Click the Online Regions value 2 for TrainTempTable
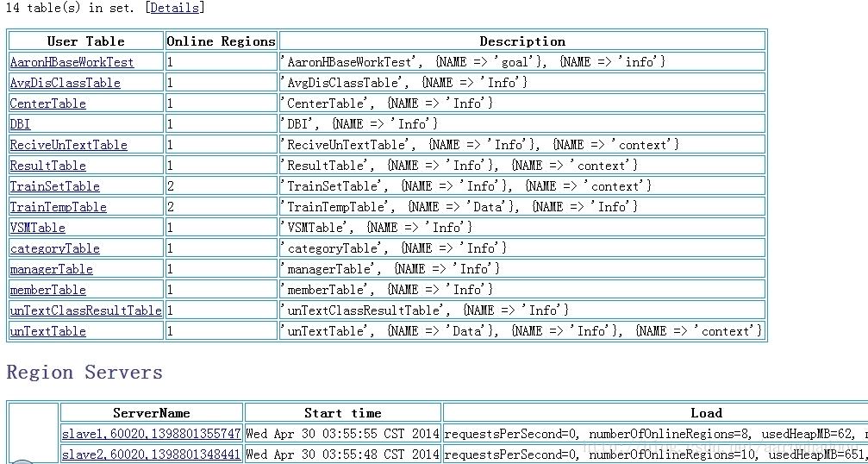The width and height of the screenshot is (868, 464). pos(222,207)
